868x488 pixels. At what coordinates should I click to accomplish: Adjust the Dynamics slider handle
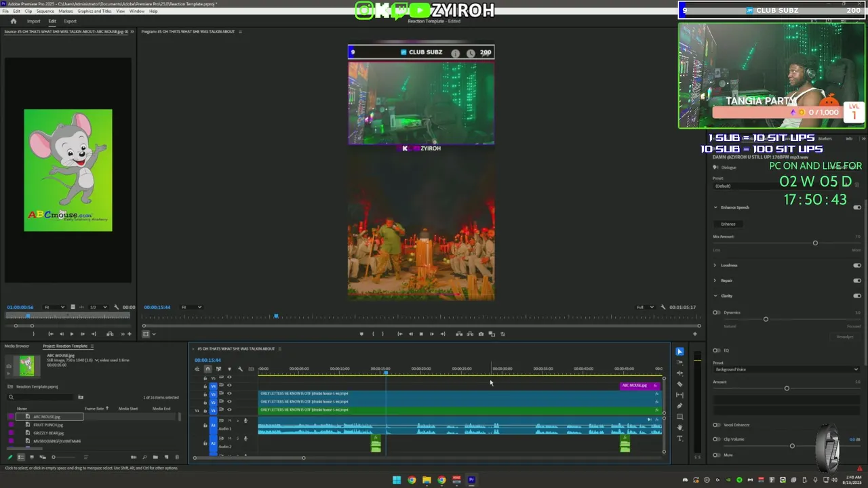point(766,319)
